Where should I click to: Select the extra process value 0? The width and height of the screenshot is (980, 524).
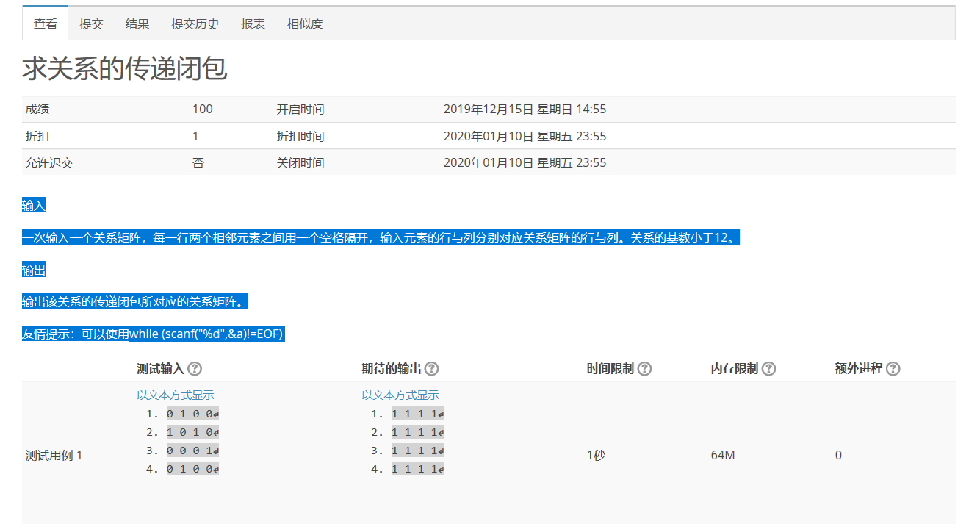(x=838, y=455)
